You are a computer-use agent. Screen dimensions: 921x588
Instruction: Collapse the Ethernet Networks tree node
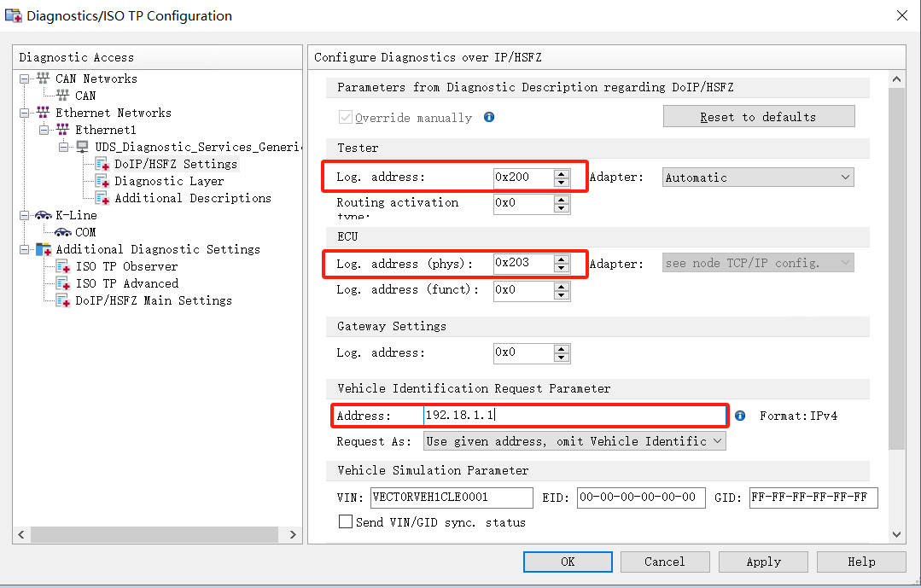pyautogui.click(x=25, y=113)
